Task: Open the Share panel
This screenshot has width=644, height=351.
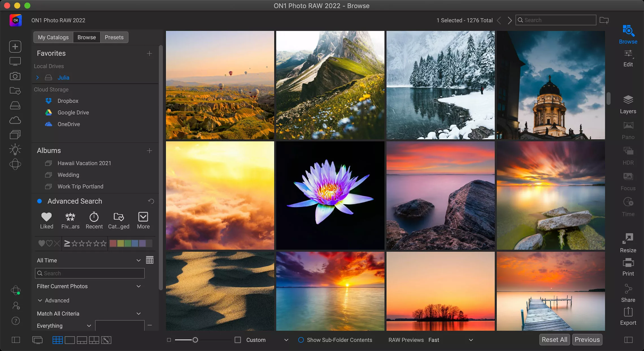Action: [628, 293]
